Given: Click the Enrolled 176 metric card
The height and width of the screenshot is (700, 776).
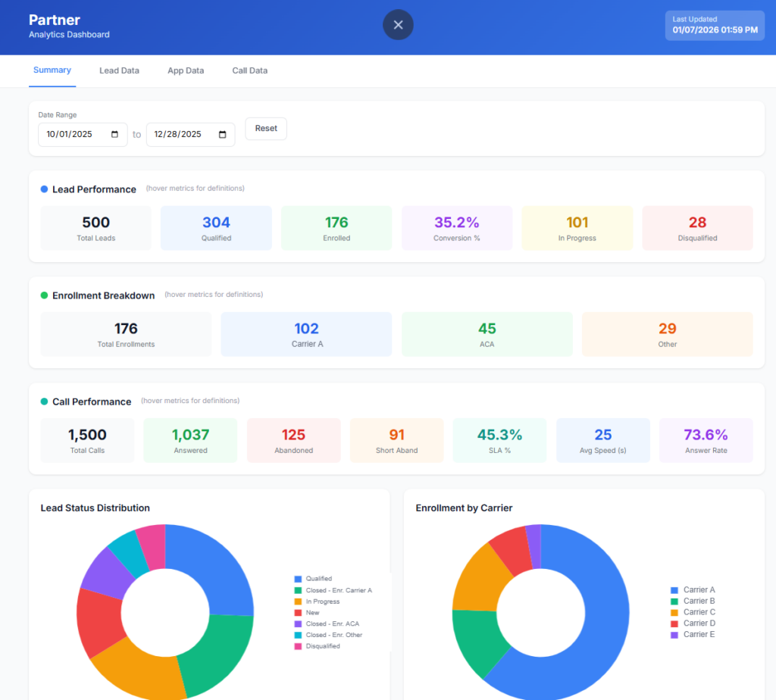Looking at the screenshot, I should click(336, 228).
